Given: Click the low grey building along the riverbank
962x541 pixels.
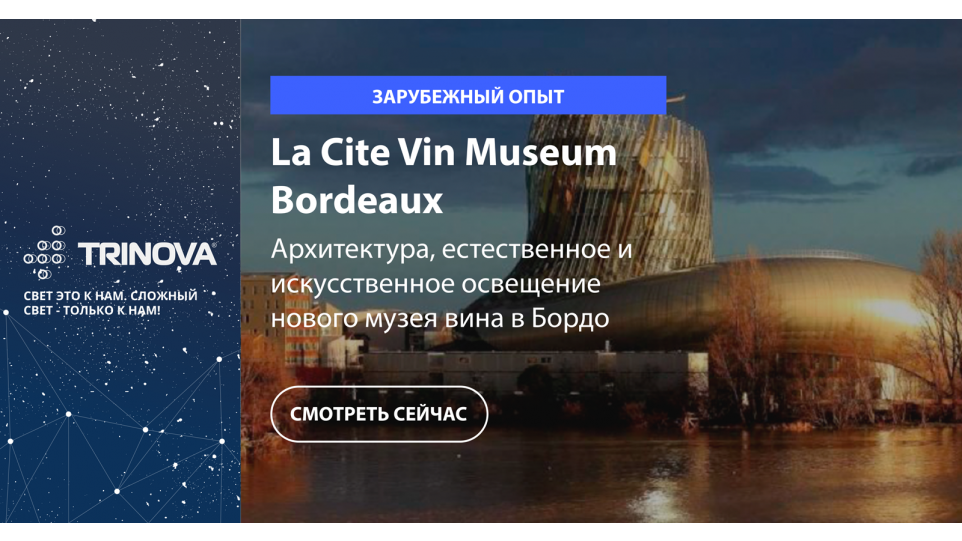Looking at the screenshot, I should (x=528, y=371).
